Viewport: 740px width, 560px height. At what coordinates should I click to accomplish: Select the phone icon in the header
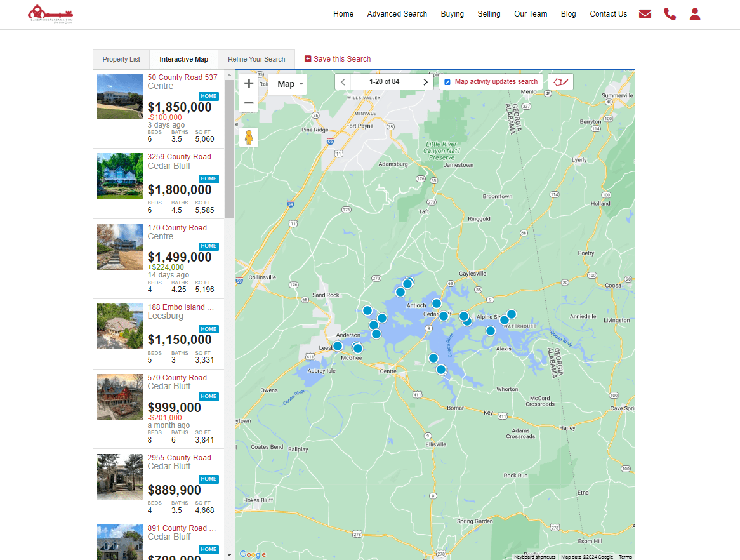[670, 13]
